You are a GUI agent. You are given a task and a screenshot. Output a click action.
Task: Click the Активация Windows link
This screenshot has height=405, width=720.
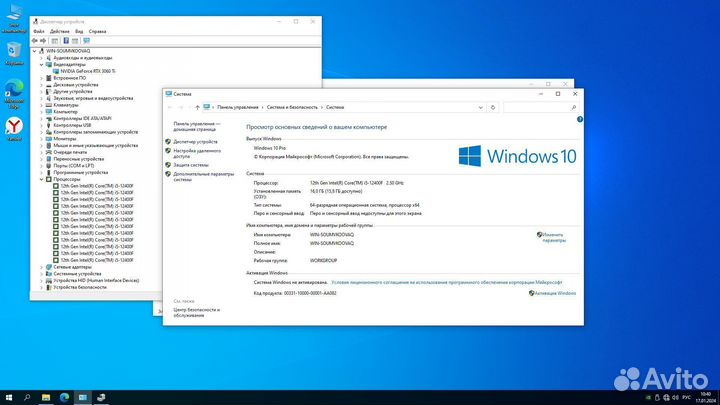click(555, 293)
